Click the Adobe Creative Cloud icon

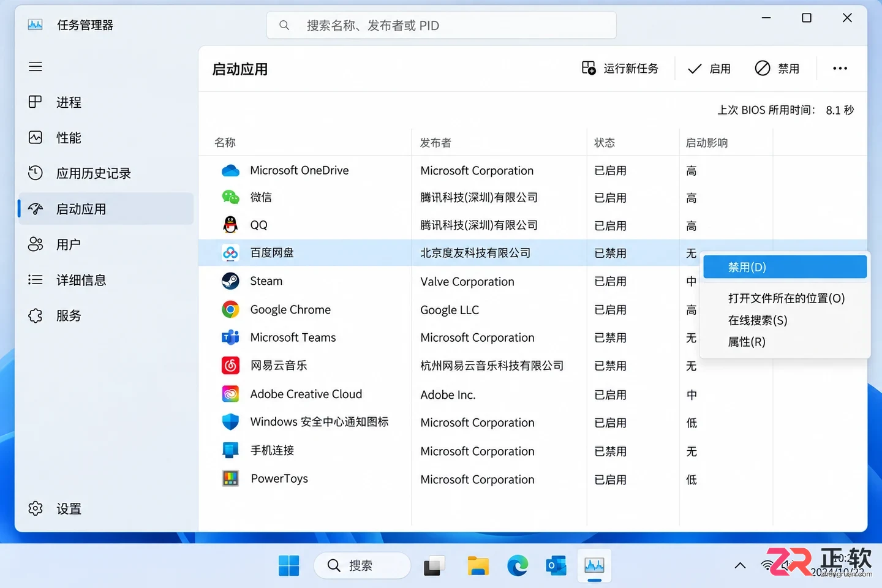[230, 394]
